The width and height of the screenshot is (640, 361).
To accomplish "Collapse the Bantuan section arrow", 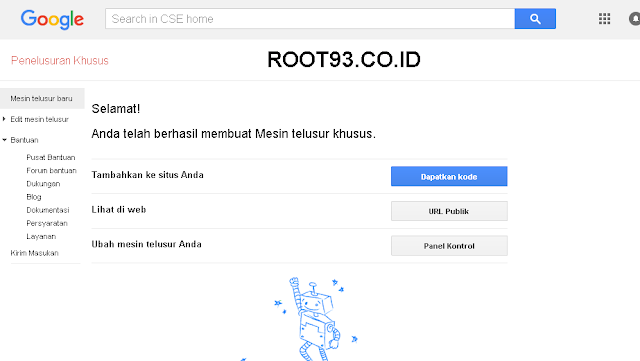I will pos(4,140).
